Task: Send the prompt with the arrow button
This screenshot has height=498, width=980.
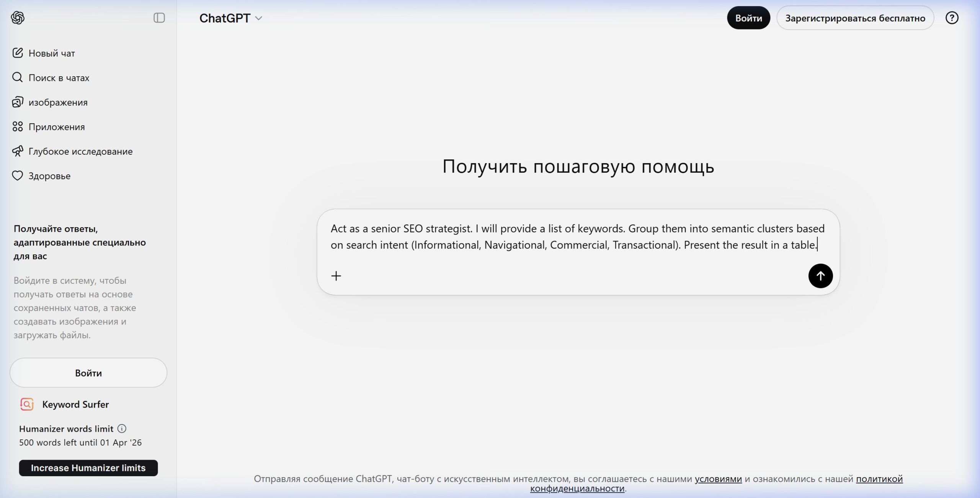Action: pos(820,276)
